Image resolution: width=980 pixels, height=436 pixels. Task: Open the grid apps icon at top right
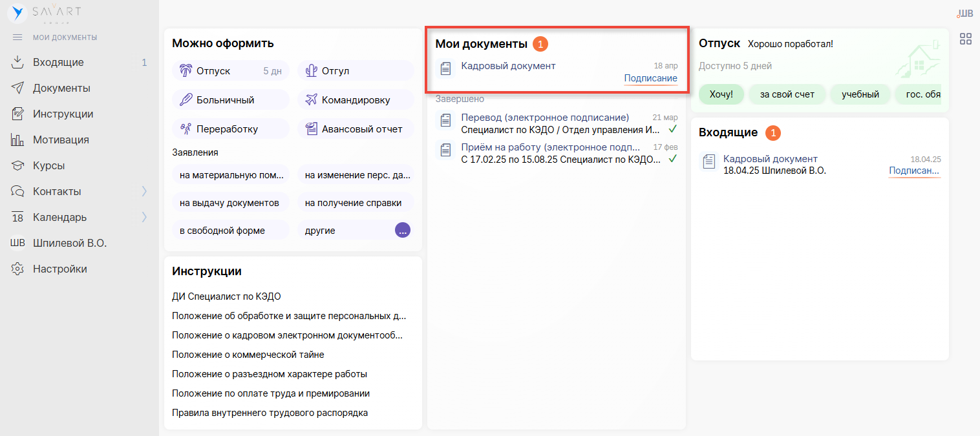[x=965, y=39]
